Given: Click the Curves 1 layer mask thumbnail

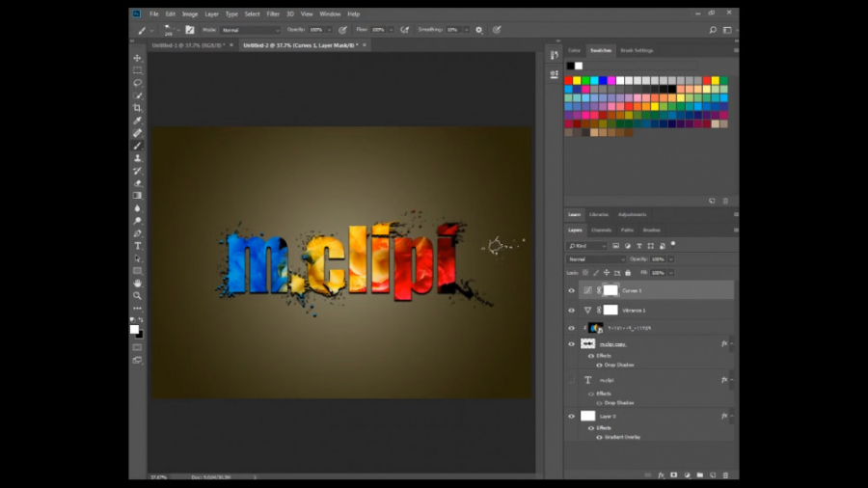Looking at the screenshot, I should (x=610, y=290).
